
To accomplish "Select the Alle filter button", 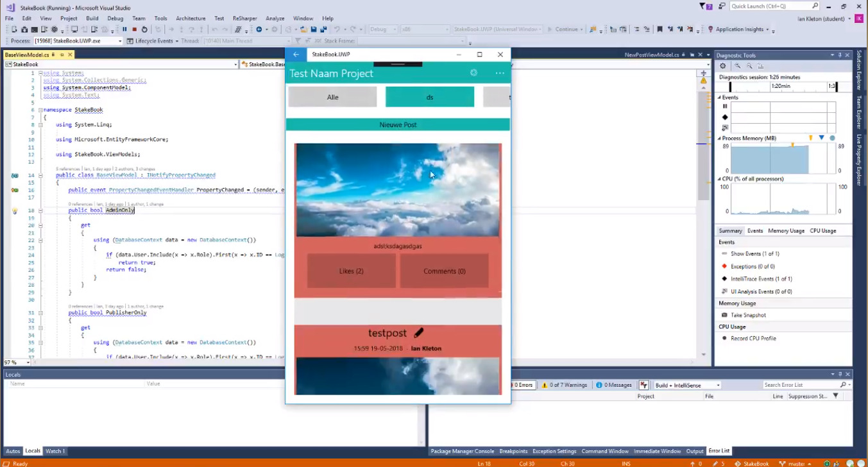I will [332, 97].
